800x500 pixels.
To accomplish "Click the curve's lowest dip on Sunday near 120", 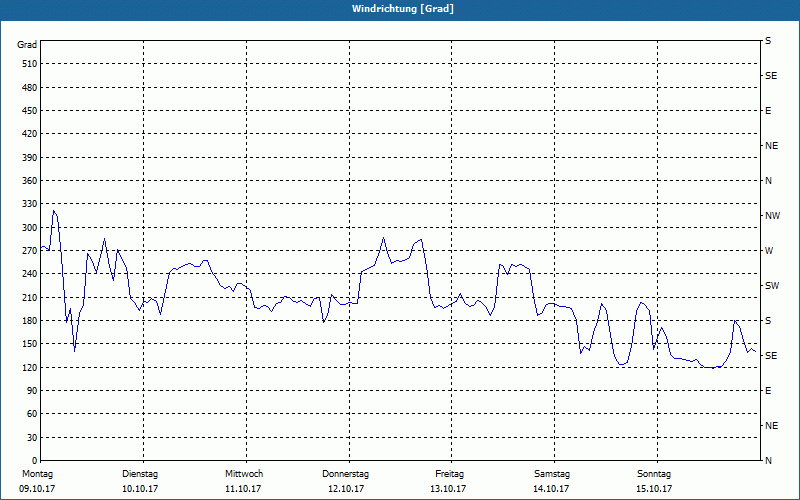I will [x=713, y=368].
